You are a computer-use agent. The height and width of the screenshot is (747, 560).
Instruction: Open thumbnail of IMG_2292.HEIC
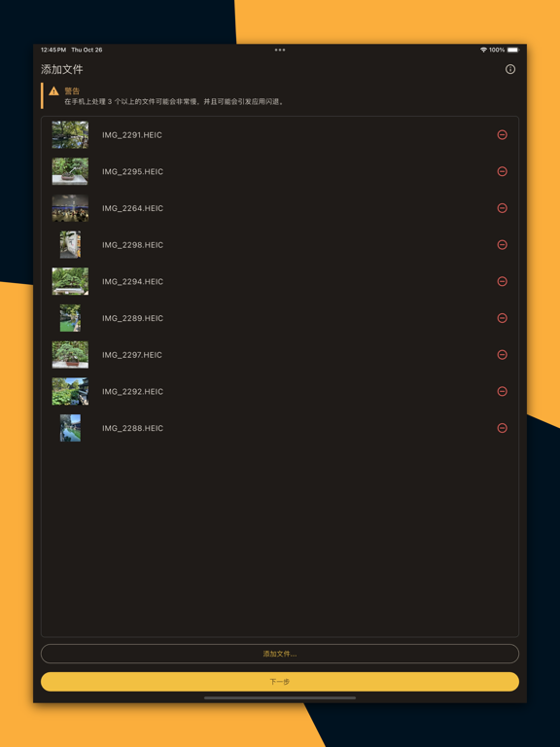pos(70,391)
